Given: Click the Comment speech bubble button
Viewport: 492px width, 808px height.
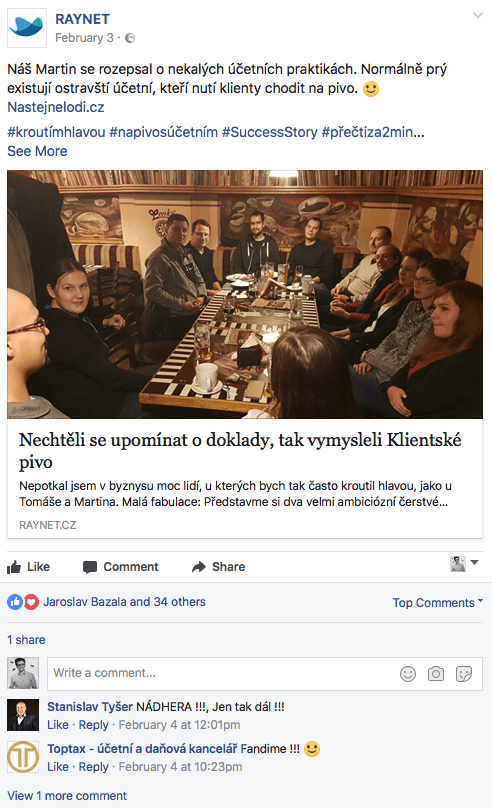Looking at the screenshot, I should pyautogui.click(x=121, y=567).
